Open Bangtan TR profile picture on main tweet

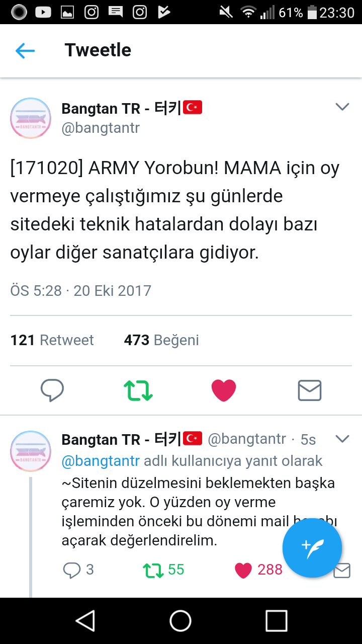(31, 118)
